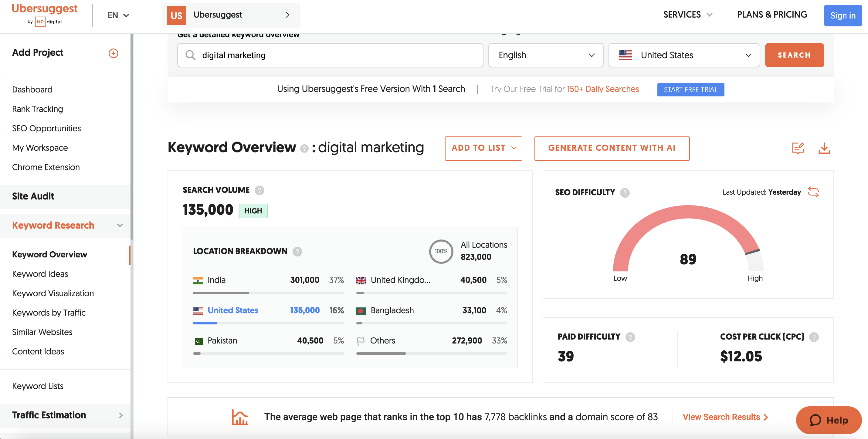Image resolution: width=868 pixels, height=439 pixels.
Task: Click the search magnifier icon
Action: (190, 55)
